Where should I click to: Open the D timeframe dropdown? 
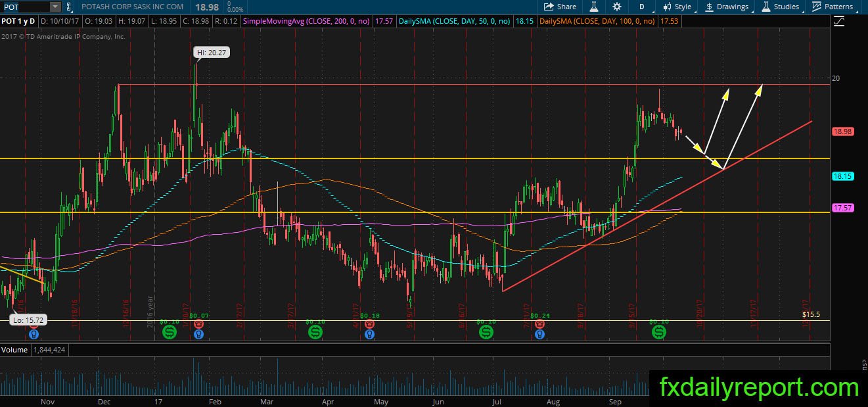click(x=642, y=7)
